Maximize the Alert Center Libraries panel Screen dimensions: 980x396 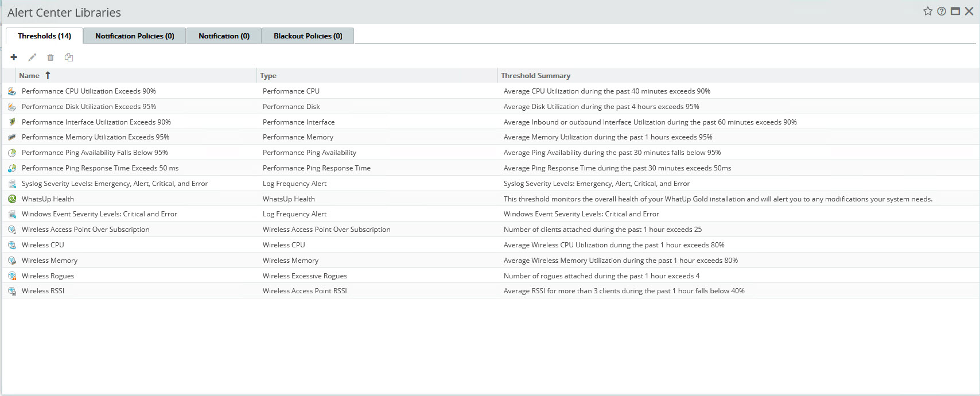[955, 11]
